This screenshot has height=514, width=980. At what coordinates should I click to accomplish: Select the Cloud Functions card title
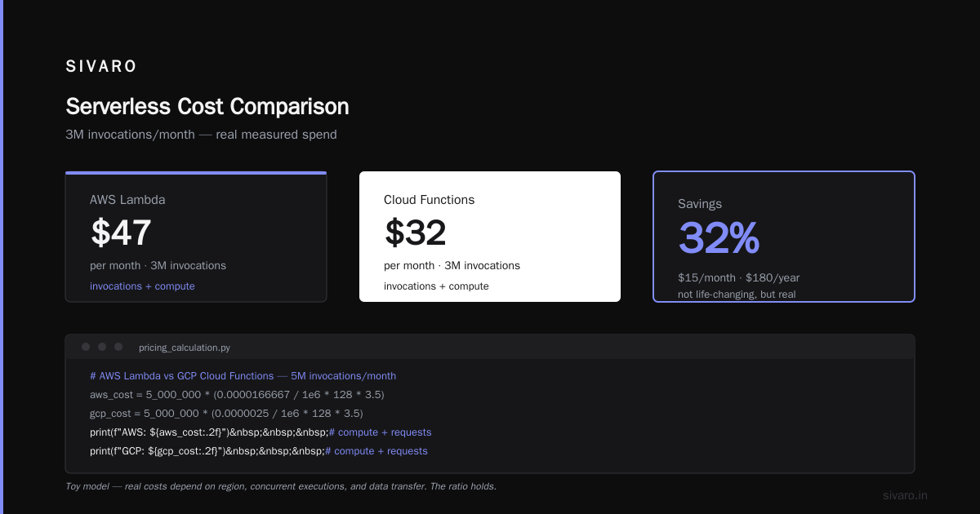coord(429,200)
